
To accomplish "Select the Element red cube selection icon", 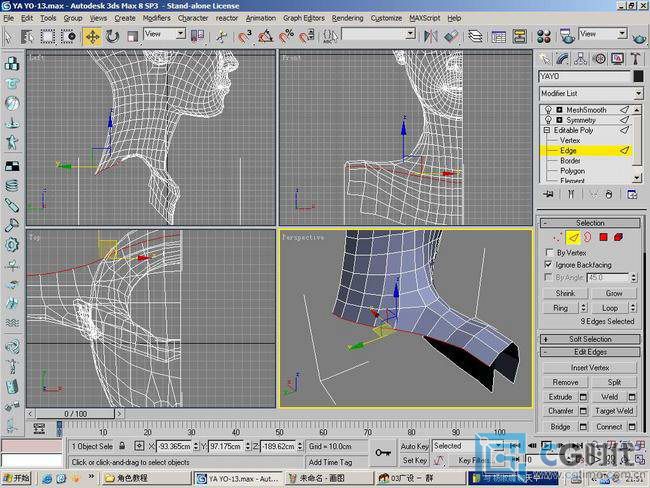I will [618, 238].
